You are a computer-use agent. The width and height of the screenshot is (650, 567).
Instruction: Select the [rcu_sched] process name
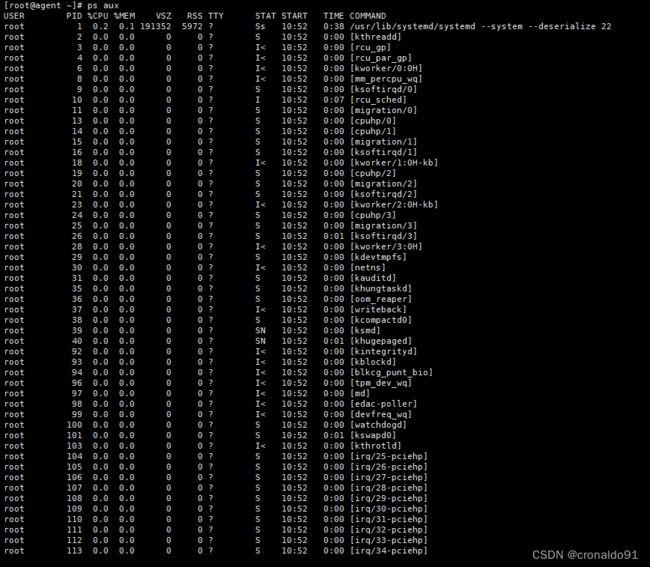(x=378, y=100)
